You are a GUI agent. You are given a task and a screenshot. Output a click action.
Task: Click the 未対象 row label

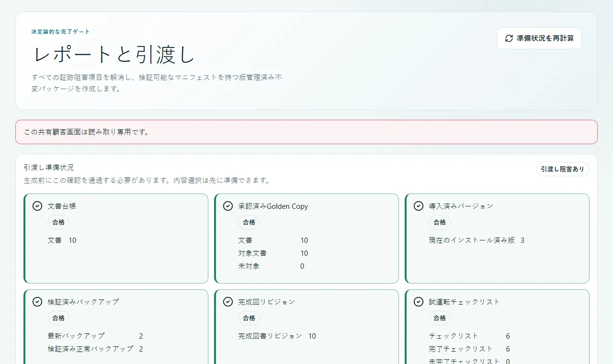[x=249, y=266]
